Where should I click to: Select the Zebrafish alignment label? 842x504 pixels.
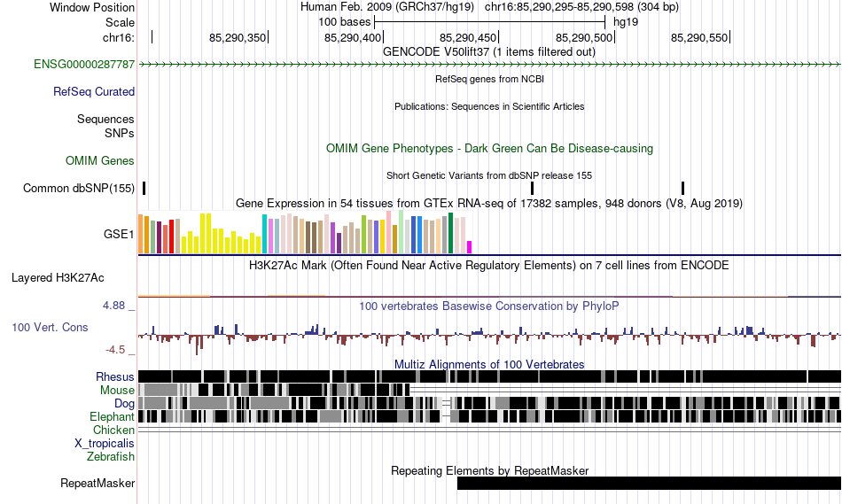111,457
